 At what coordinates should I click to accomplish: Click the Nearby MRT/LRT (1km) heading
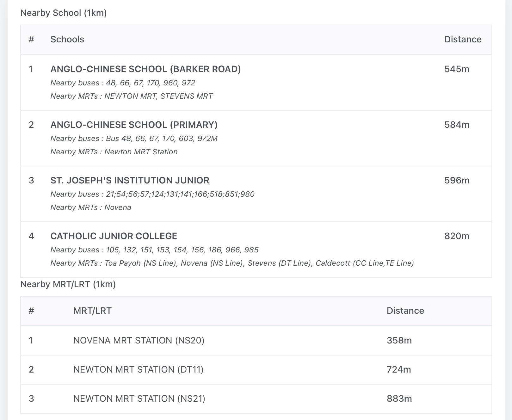tap(68, 284)
